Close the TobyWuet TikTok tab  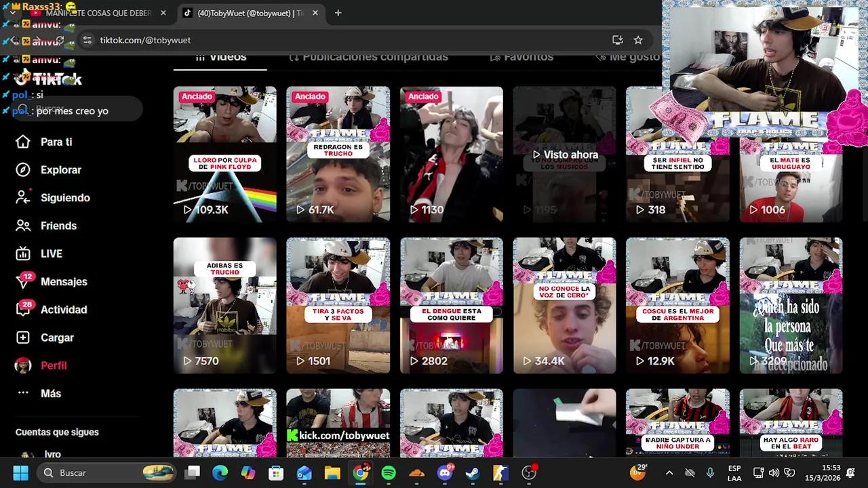tap(317, 13)
